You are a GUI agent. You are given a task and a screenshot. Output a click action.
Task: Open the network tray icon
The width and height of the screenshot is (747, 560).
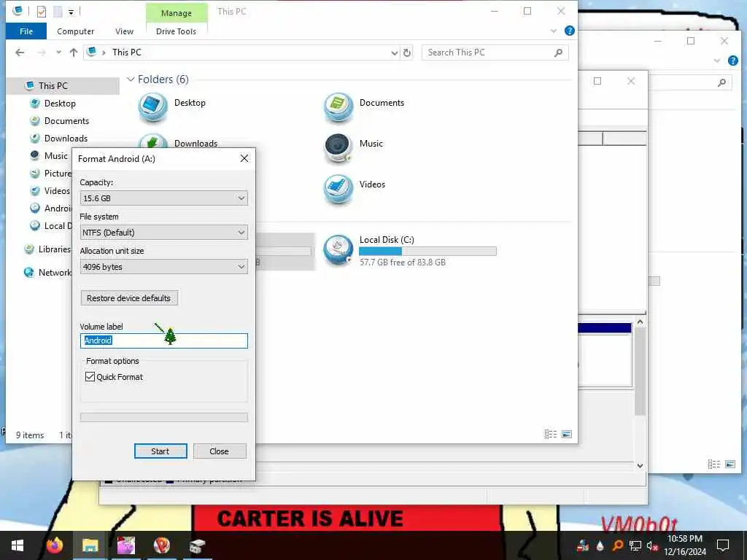click(x=635, y=545)
